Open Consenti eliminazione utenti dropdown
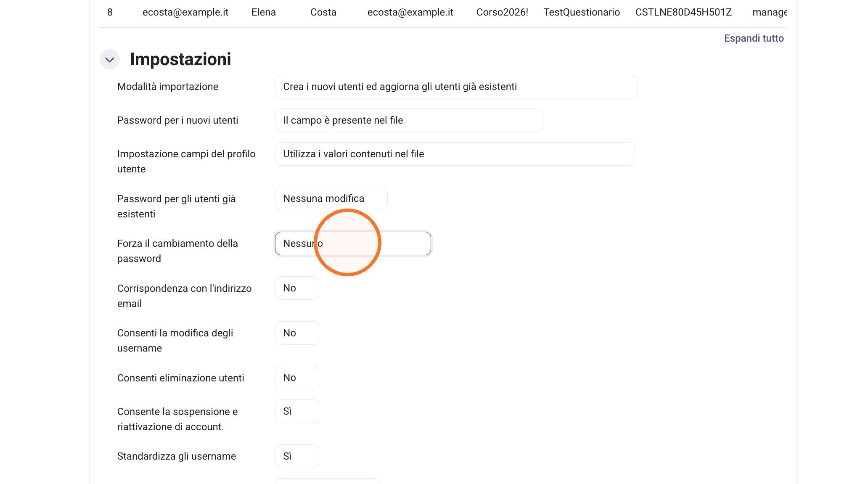This screenshot has width=868, height=484. 297,378
